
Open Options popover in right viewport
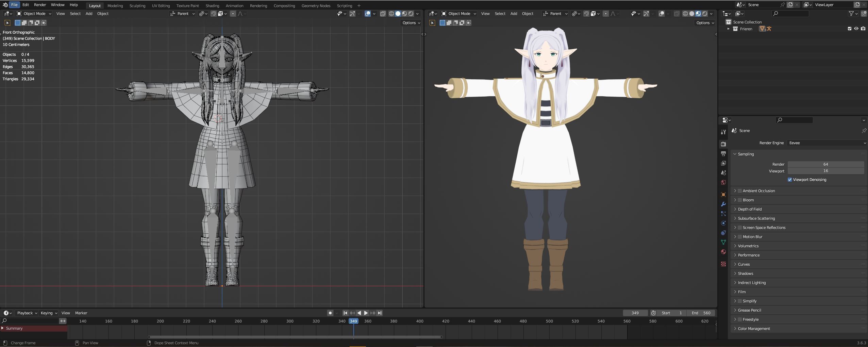click(705, 23)
